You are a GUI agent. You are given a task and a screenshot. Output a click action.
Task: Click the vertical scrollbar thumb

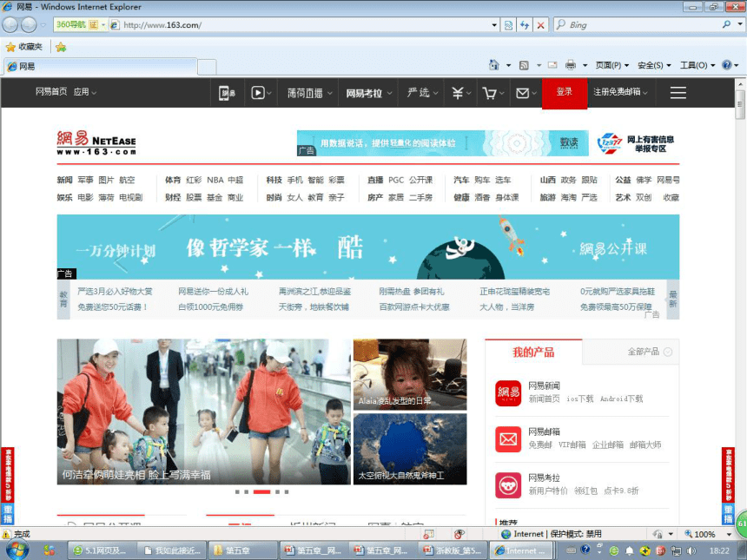pos(740,102)
